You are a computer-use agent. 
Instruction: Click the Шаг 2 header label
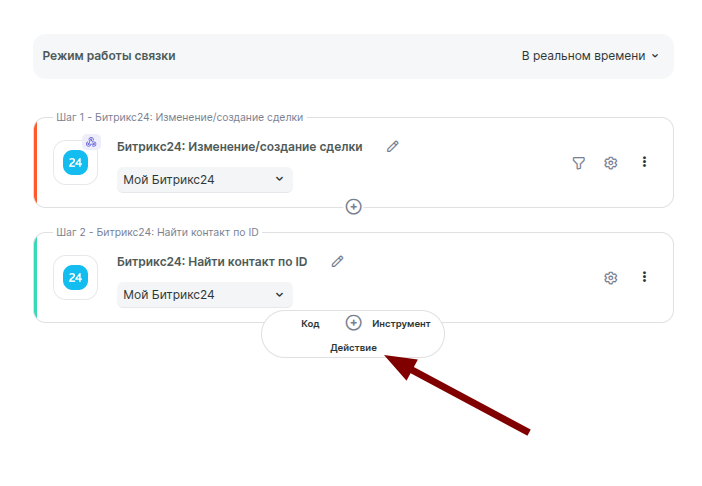coord(157,232)
